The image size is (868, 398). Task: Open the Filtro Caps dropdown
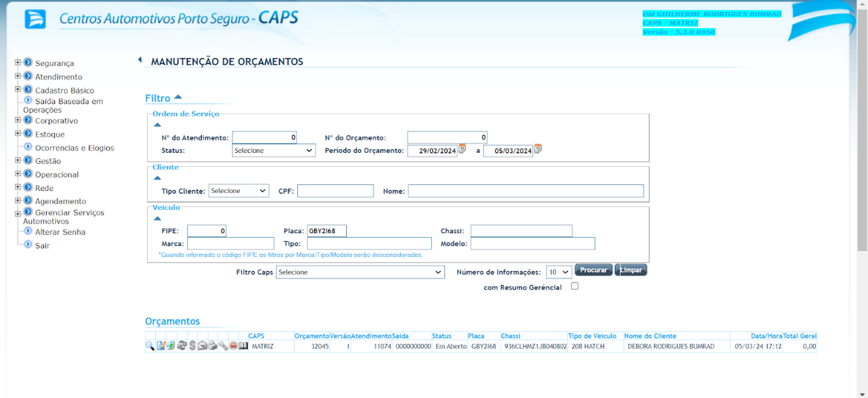(x=360, y=272)
